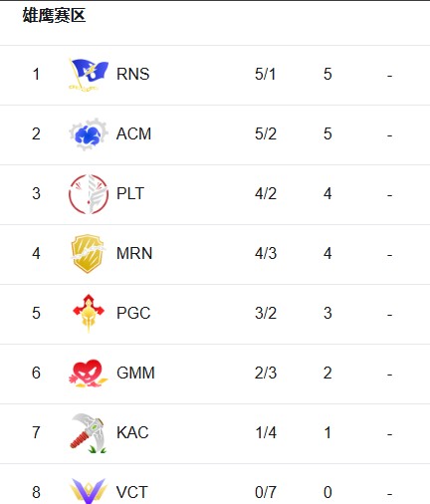This screenshot has width=430, height=504.
Task: Click the 雄鹰赛区 division heading
Action: [54, 16]
